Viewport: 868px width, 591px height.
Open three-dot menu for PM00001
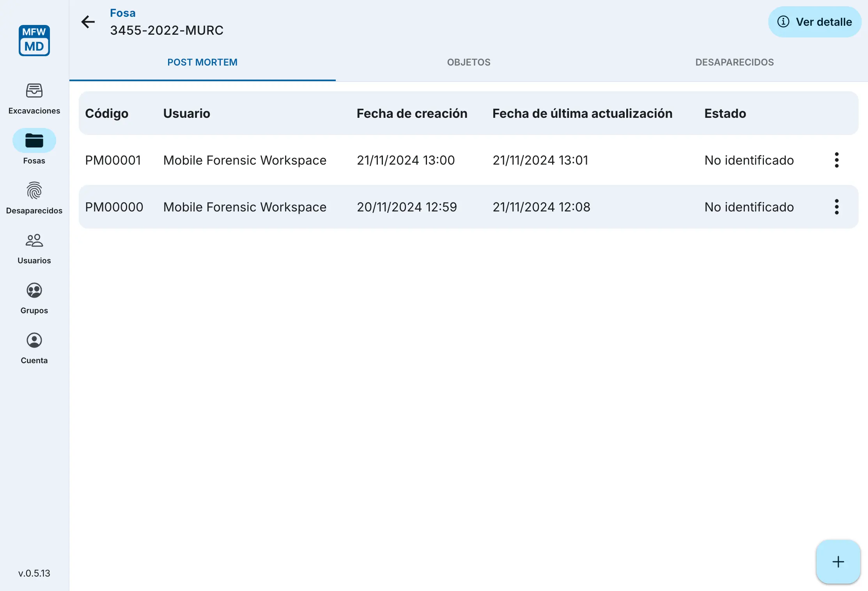(836, 160)
